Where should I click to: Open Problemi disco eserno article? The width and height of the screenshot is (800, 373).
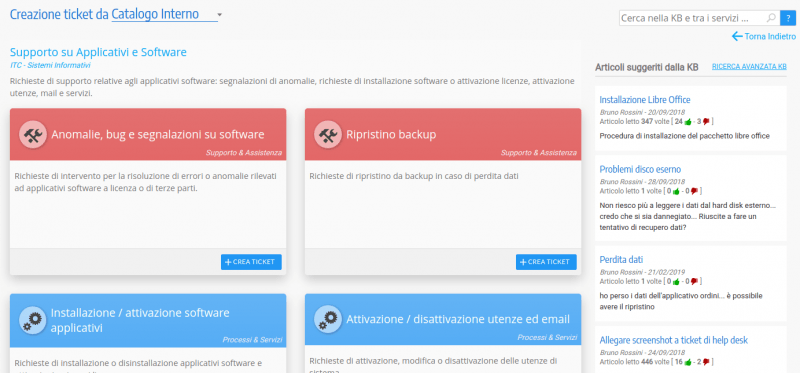click(x=640, y=169)
